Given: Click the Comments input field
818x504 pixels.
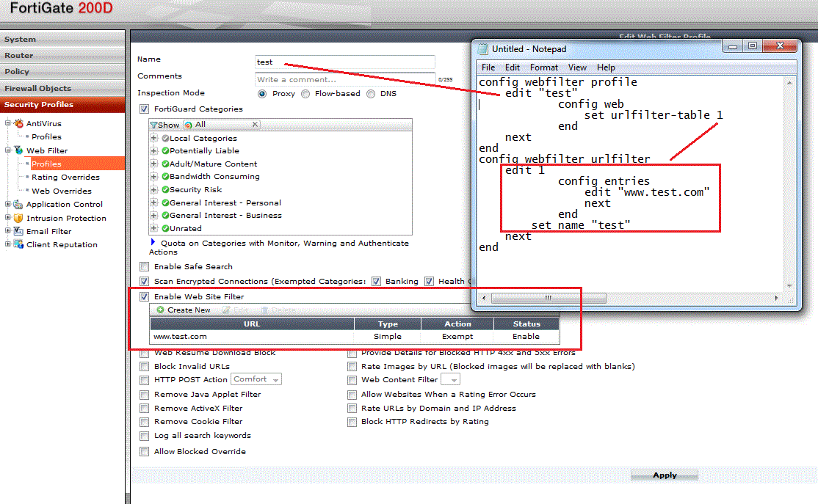Looking at the screenshot, I should [345, 80].
